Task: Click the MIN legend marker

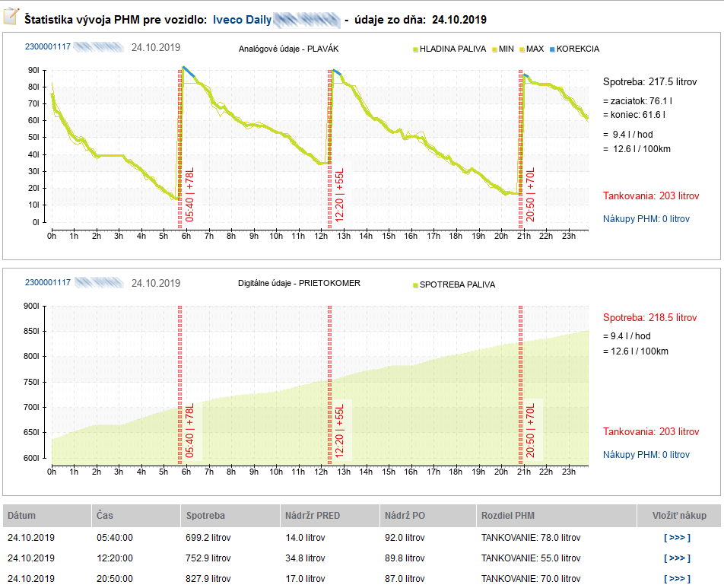Action: [495, 49]
